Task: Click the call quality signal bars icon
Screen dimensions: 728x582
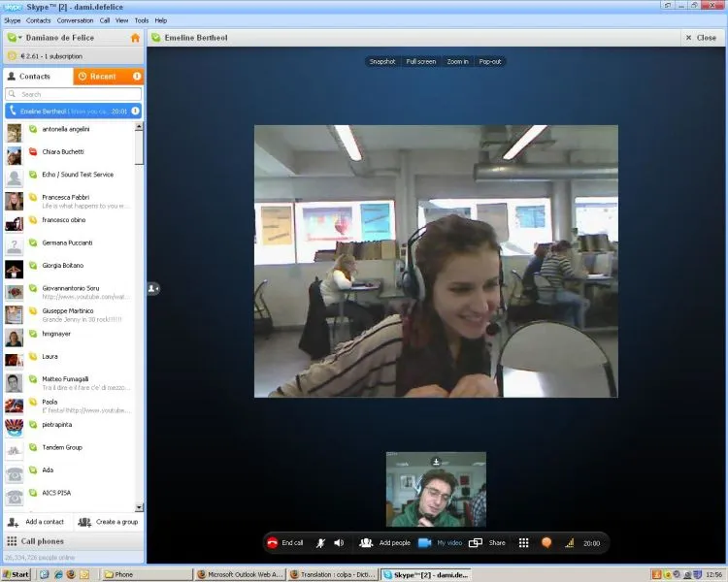Action: 570,542
